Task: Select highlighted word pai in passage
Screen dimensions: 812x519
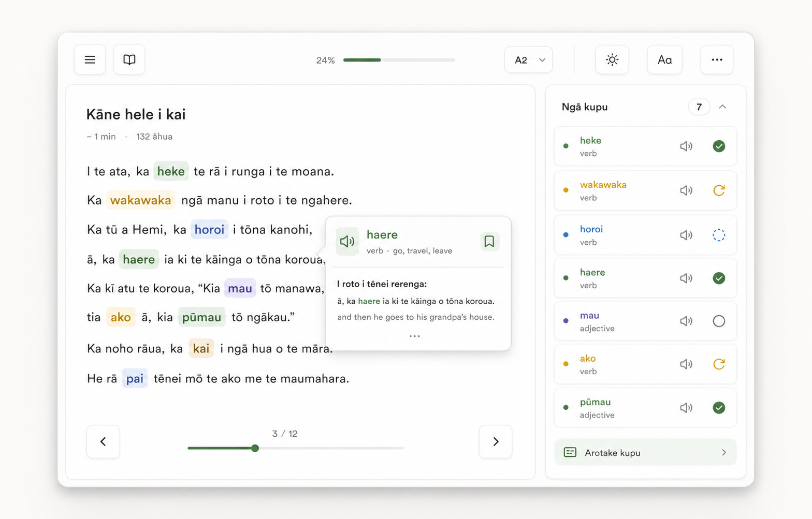Action: point(135,379)
